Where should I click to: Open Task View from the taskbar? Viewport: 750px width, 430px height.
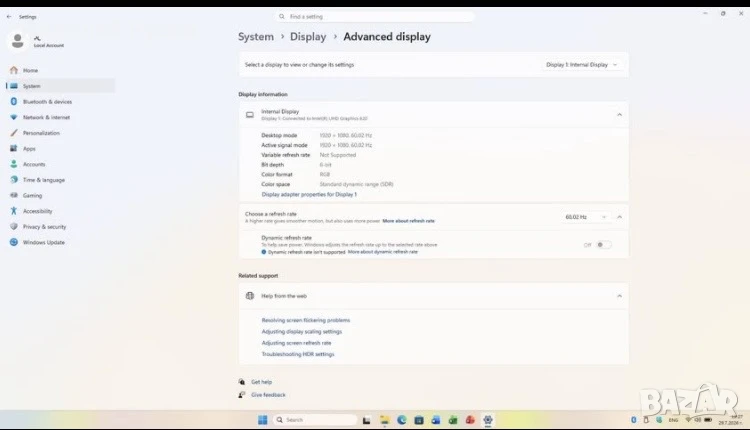tap(366, 420)
